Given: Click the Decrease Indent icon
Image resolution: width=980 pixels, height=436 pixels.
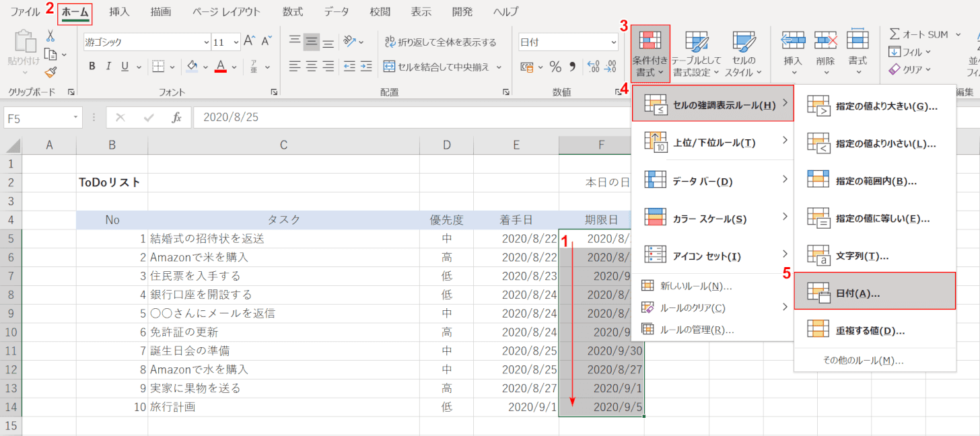Looking at the screenshot, I should click(348, 66).
